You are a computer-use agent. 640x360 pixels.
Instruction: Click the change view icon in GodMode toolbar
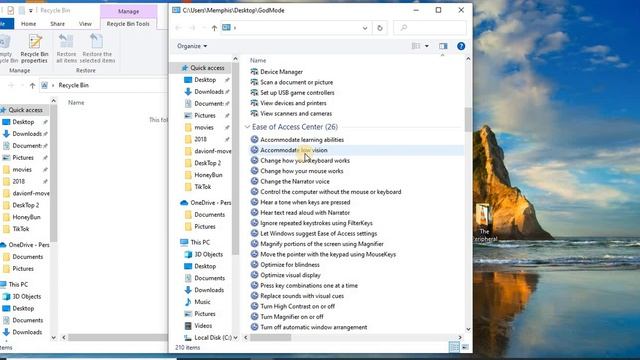pos(416,46)
